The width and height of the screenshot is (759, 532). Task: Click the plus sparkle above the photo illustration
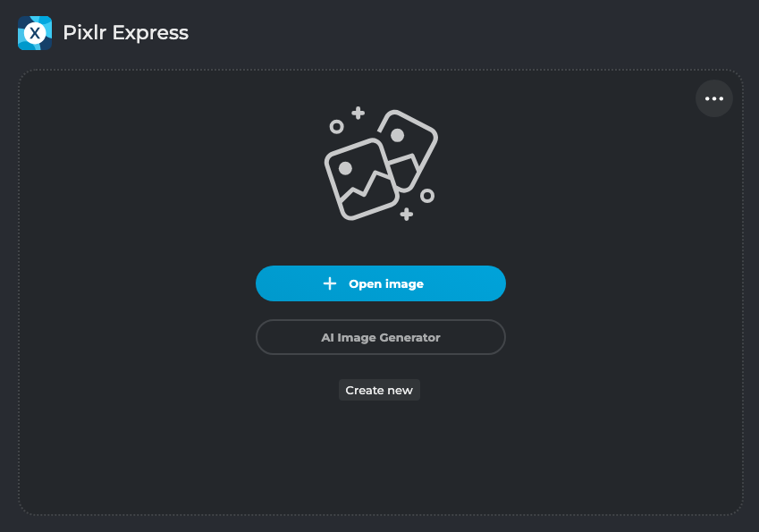(x=358, y=113)
